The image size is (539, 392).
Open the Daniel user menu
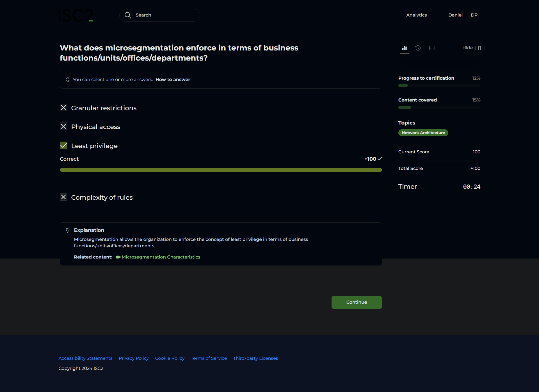455,15
